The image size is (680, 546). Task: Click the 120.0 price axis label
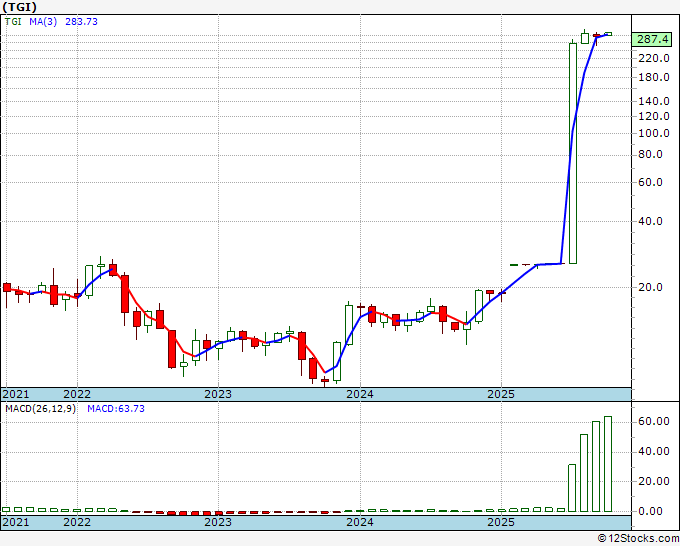click(x=654, y=116)
